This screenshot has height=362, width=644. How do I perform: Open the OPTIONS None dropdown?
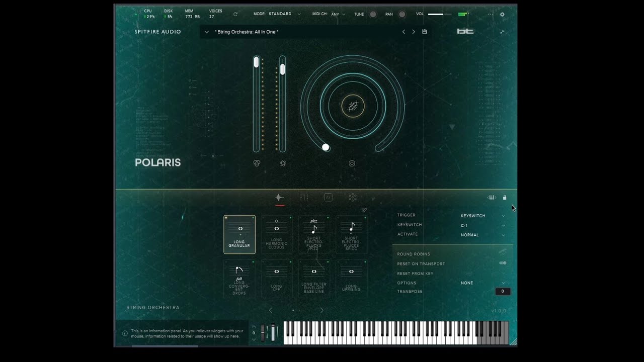483,283
